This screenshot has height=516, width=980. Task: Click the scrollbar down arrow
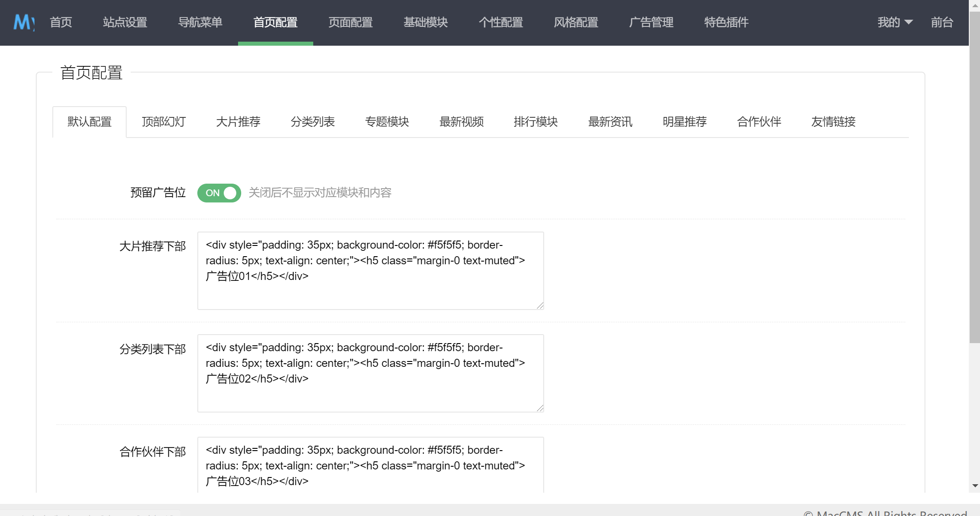point(975,486)
